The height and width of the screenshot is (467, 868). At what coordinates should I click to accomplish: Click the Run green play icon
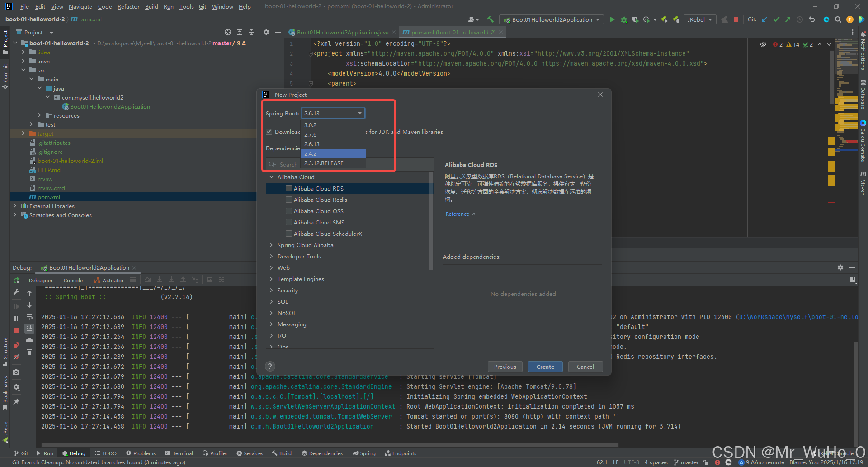612,19
